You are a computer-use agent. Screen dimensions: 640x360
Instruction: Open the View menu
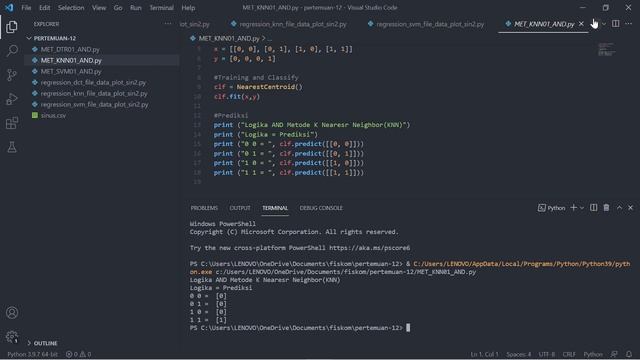[x=99, y=7]
